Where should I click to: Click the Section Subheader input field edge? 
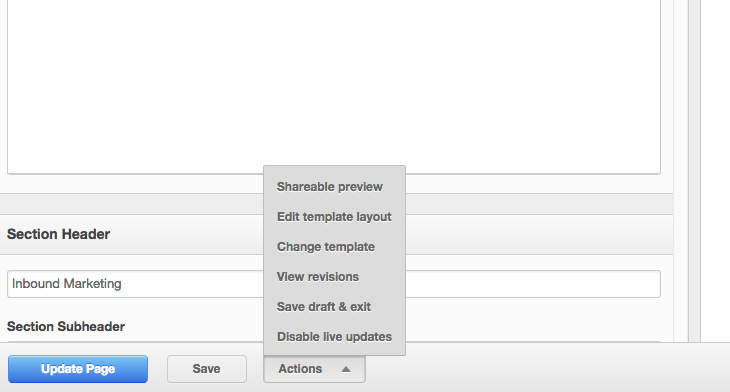[x=135, y=342]
